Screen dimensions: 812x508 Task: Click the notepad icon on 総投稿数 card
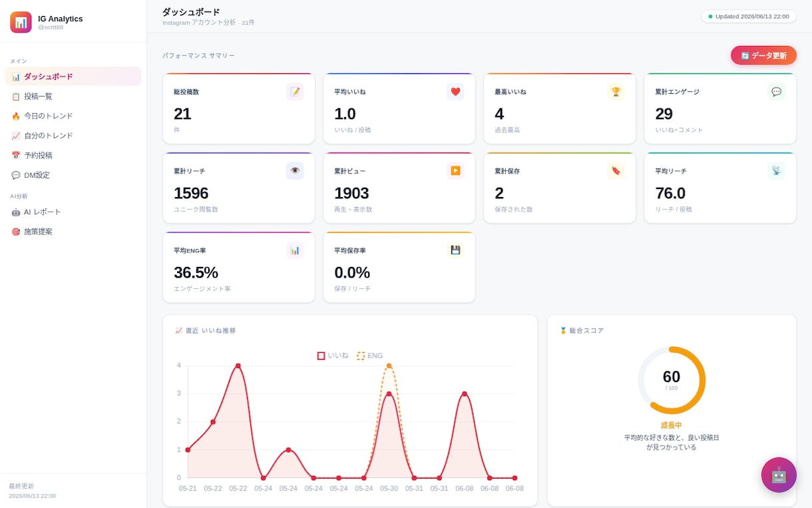[295, 92]
